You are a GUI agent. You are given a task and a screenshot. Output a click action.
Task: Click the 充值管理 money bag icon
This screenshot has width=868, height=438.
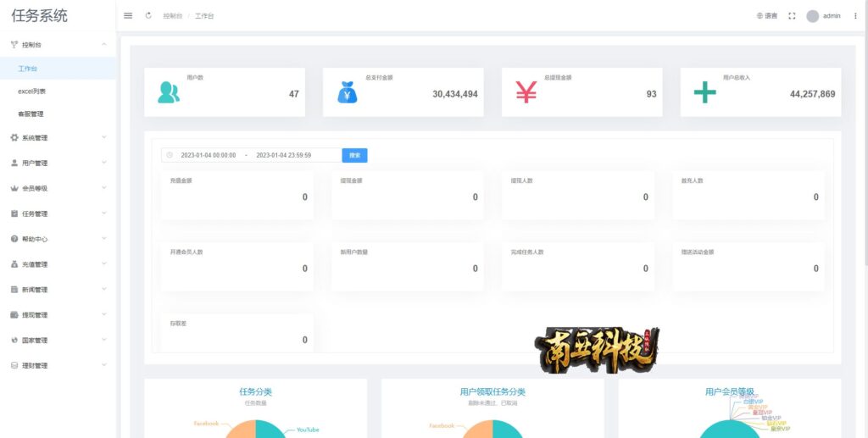(14, 264)
